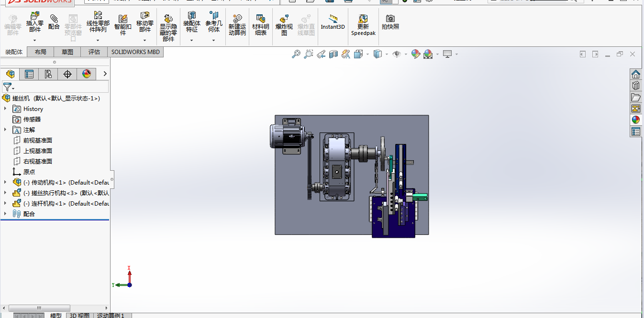Image resolution: width=644 pixels, height=318 pixels.
Task: Click the 参考几何体 reference geometry icon
Action: tap(214, 23)
